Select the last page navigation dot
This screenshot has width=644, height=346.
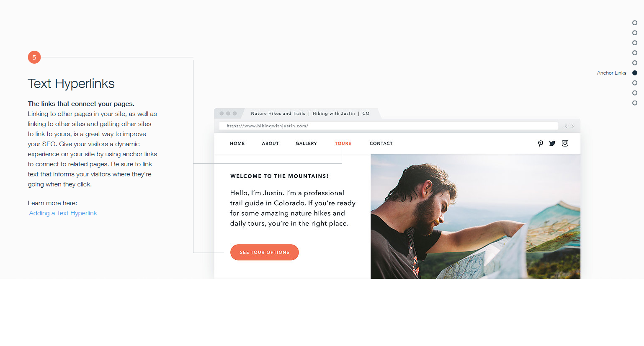(x=635, y=103)
